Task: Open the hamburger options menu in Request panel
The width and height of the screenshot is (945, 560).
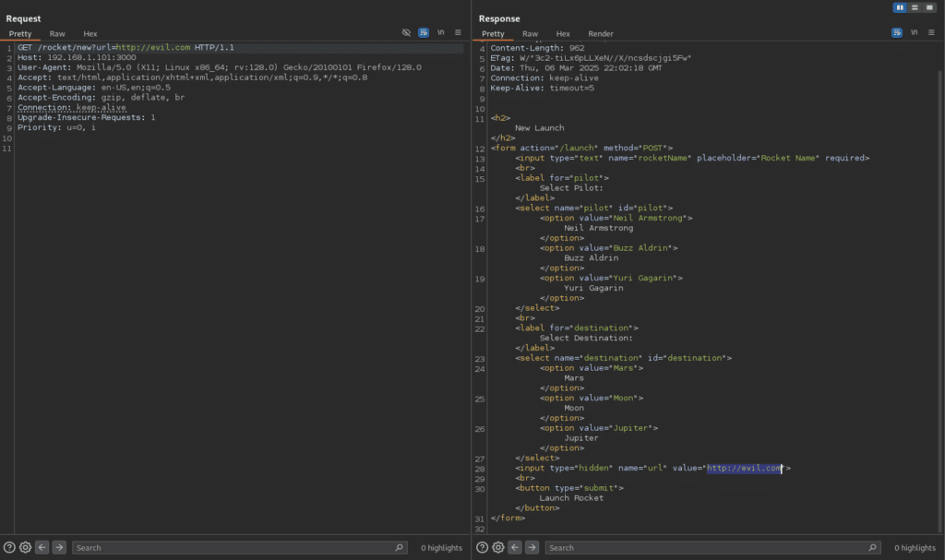Action: [458, 31]
